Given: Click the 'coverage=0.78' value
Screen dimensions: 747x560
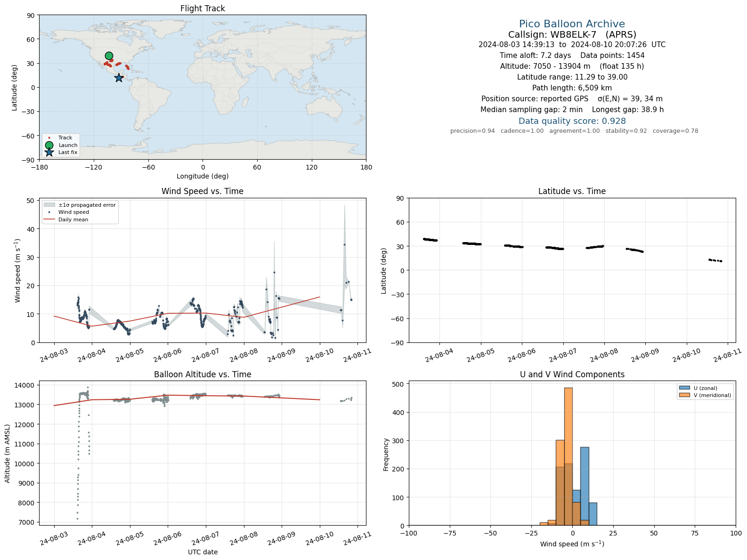Looking at the screenshot, I should pyautogui.click(x=675, y=131).
